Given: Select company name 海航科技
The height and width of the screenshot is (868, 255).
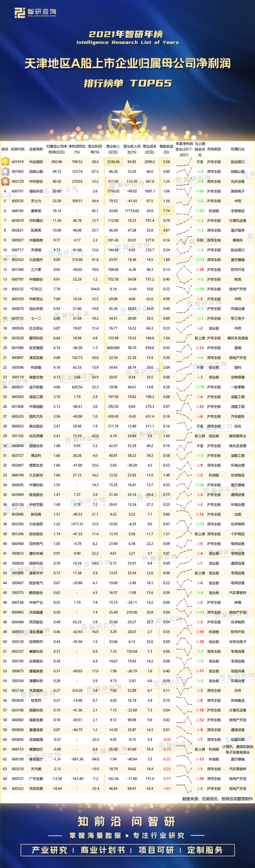Looking at the screenshot, I should coord(36,191).
